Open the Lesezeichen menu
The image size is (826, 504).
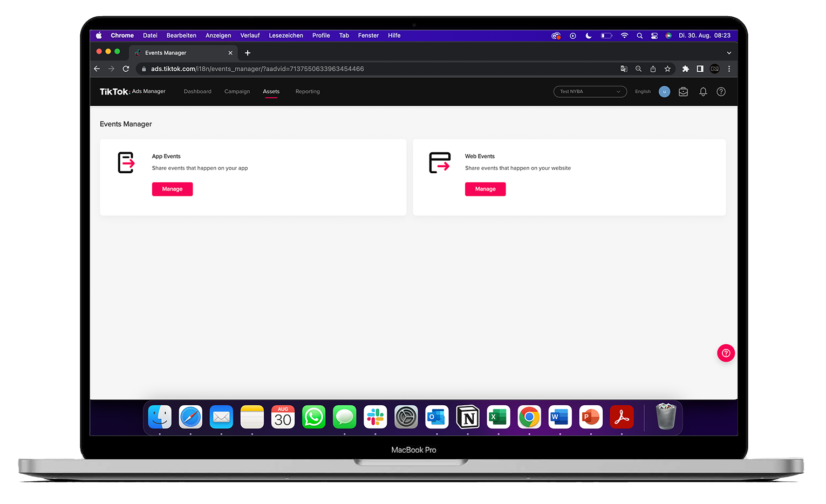tap(286, 36)
